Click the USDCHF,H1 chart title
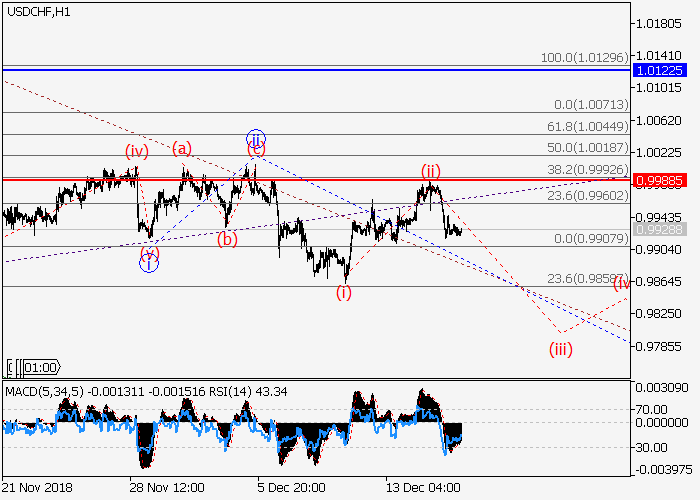This screenshot has height=500, width=700. coord(37,11)
